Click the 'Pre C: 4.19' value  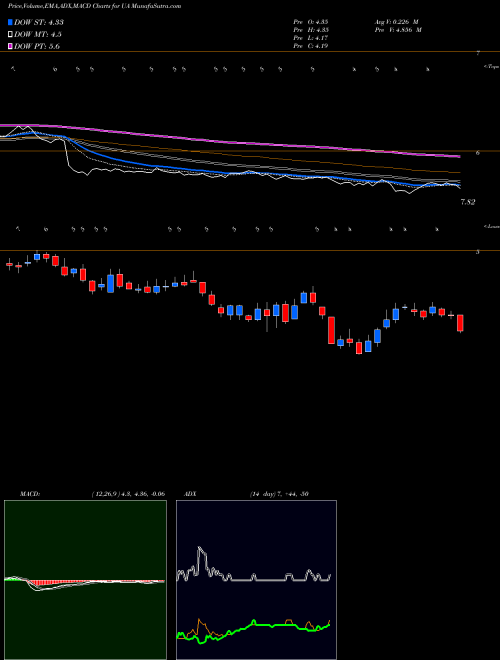point(311,46)
